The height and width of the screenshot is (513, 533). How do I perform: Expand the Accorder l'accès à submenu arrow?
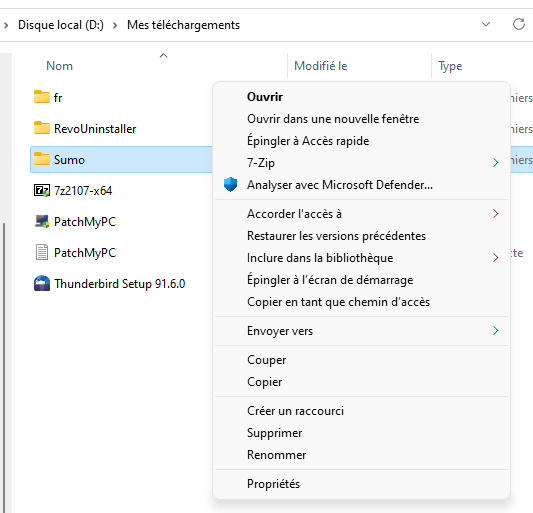click(496, 213)
